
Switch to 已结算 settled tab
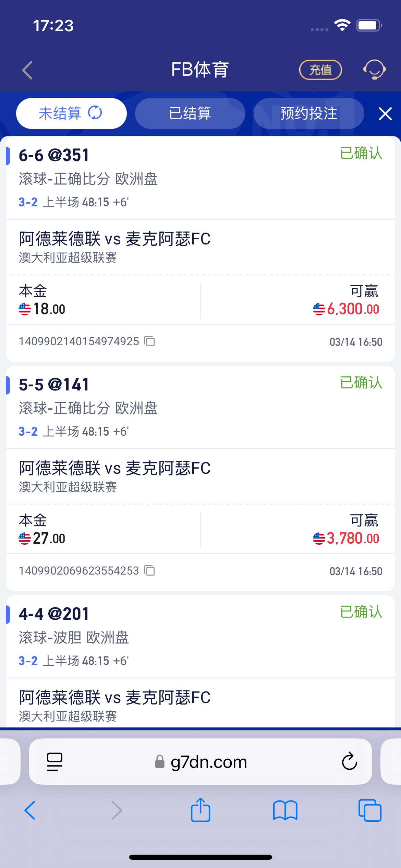coord(190,113)
